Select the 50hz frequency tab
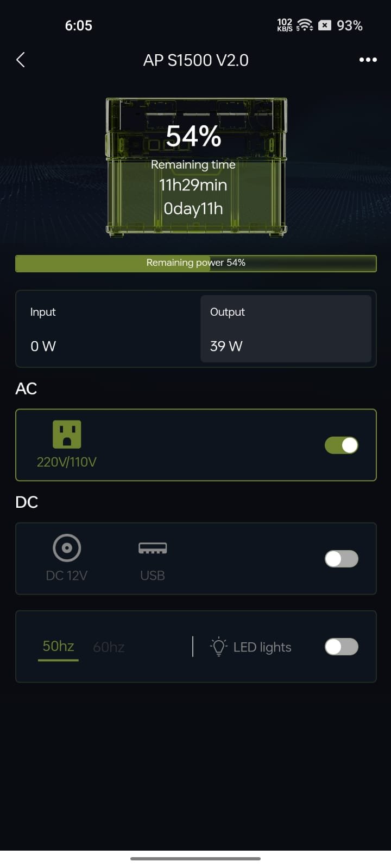Screen dimensions: 391x868 click(58, 647)
